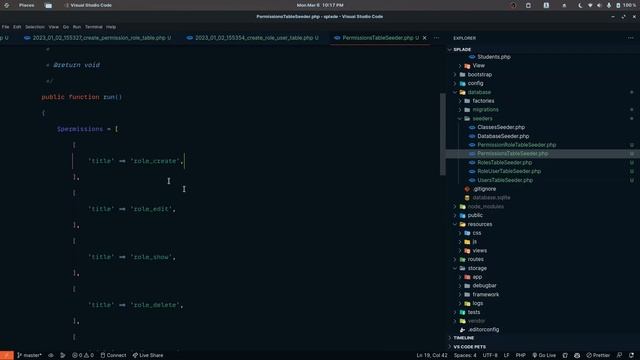Image resolution: width=640 pixels, height=360 pixels.
Task: Open PermissionRoleTableSeeder.php in explorer
Action: [516, 145]
